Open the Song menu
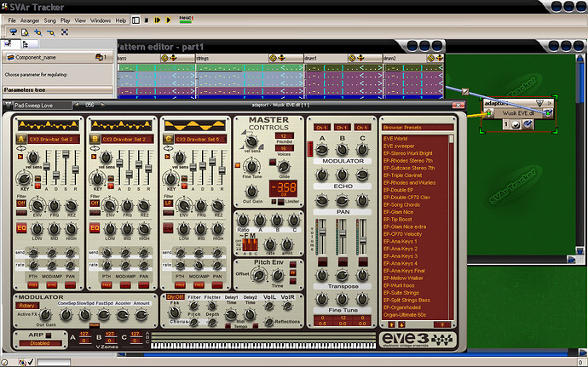The image size is (588, 367). pos(50,20)
